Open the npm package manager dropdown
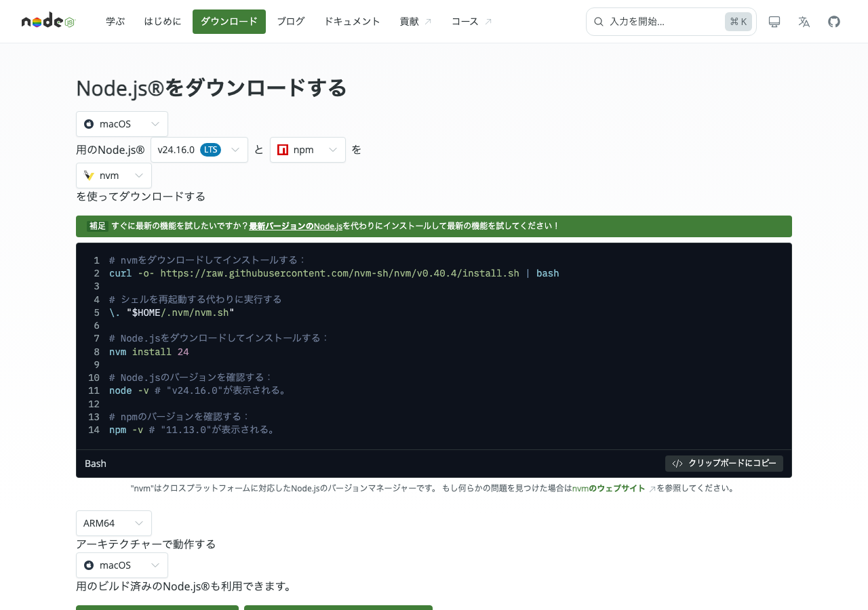Screen dimensions: 868x610 (308, 150)
